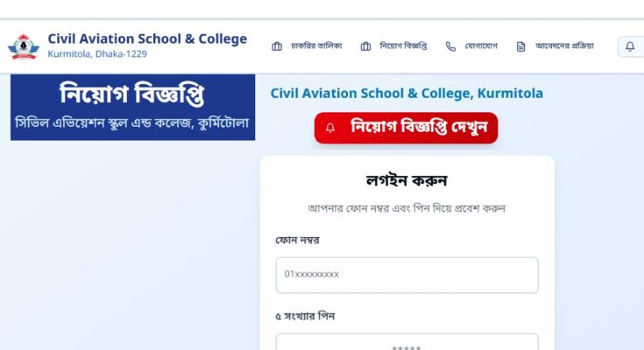Click the bell icon inside the red button

330,128
